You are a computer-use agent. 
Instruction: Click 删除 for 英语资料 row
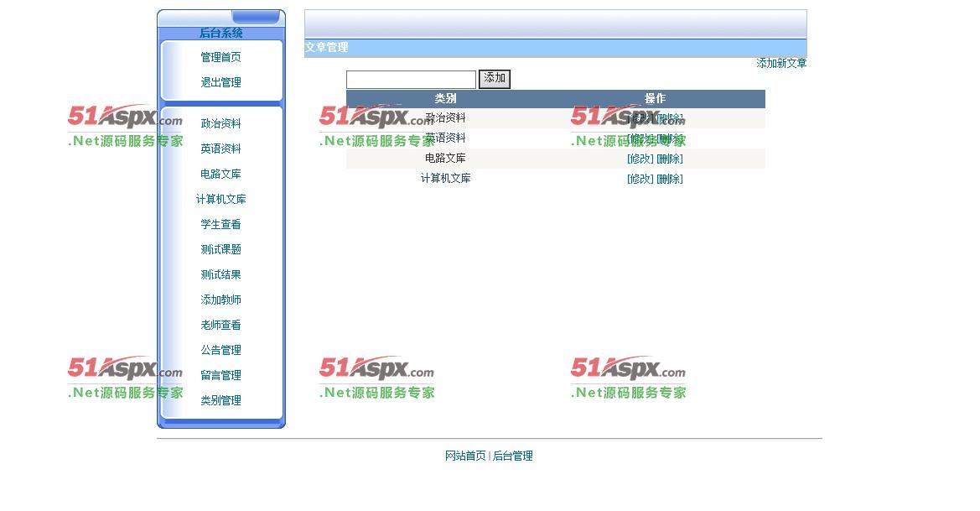pos(669,138)
